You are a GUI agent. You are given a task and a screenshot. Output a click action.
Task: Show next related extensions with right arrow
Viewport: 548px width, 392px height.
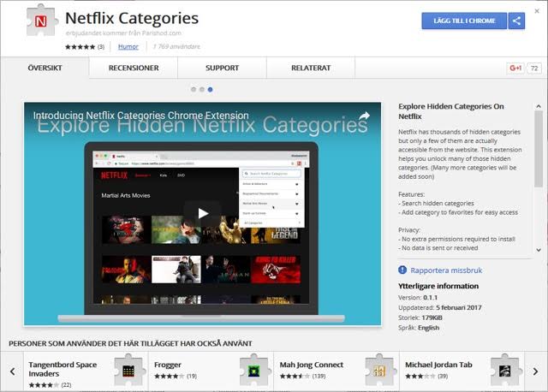pyautogui.click(x=535, y=371)
